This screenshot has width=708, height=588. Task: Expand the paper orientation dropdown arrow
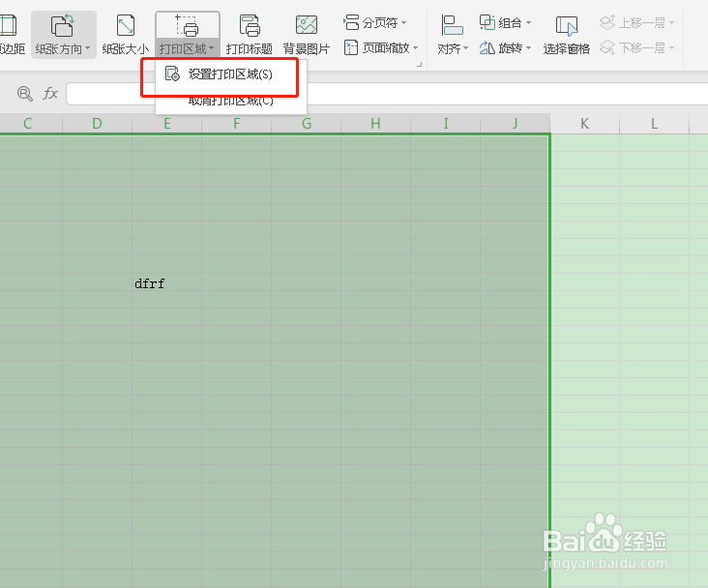click(x=88, y=47)
